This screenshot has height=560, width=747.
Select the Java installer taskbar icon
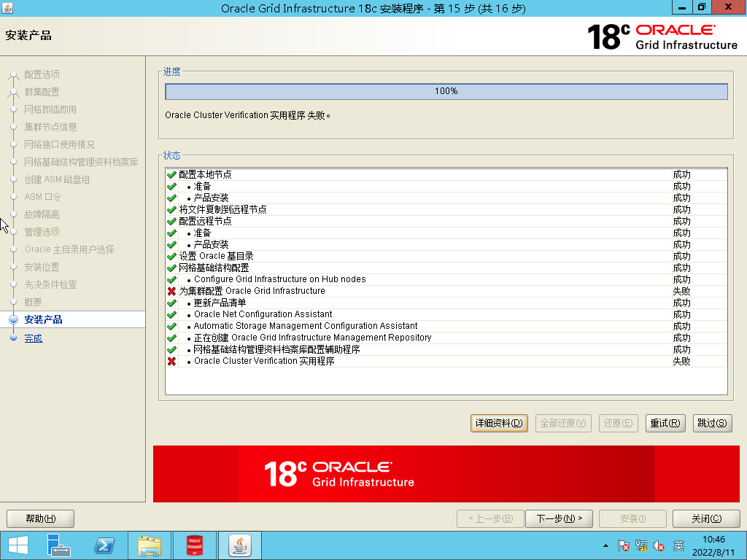(239, 545)
